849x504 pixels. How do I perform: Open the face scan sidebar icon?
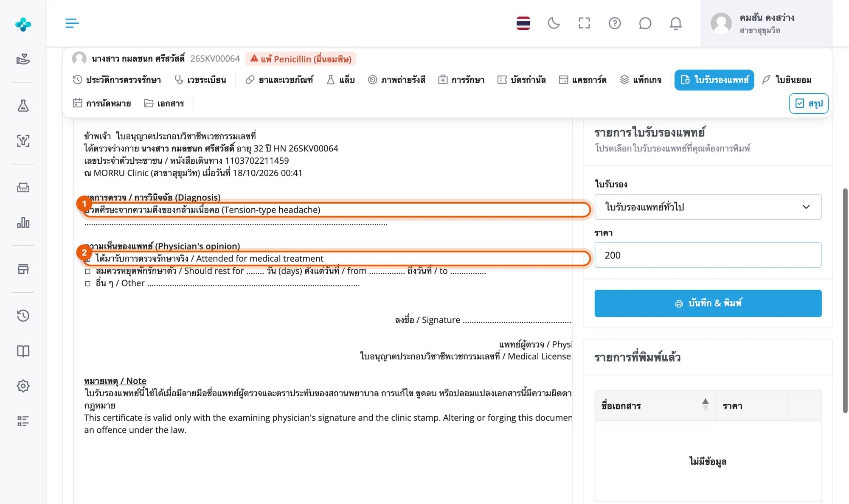pos(23,140)
